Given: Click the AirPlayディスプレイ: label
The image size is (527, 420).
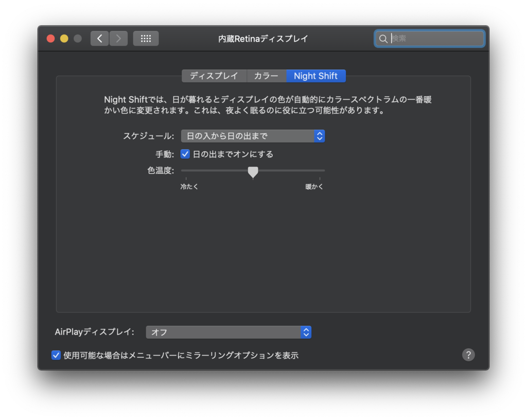Looking at the screenshot, I should tap(95, 332).
